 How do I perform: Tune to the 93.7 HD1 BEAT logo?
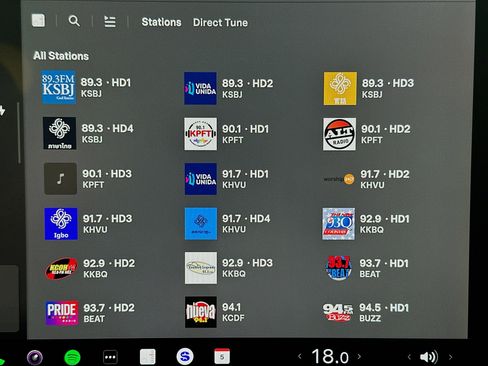tap(338, 268)
